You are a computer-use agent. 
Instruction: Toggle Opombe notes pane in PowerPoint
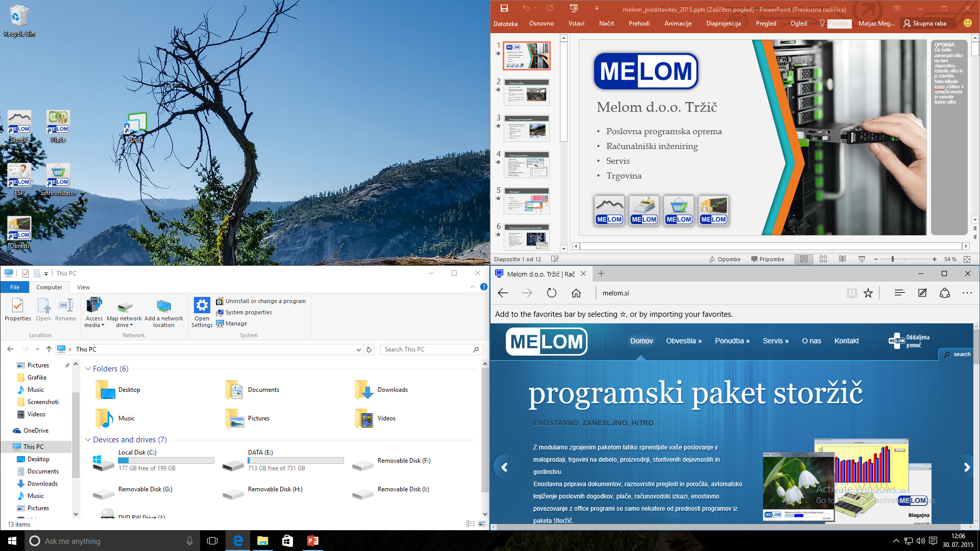point(725,259)
